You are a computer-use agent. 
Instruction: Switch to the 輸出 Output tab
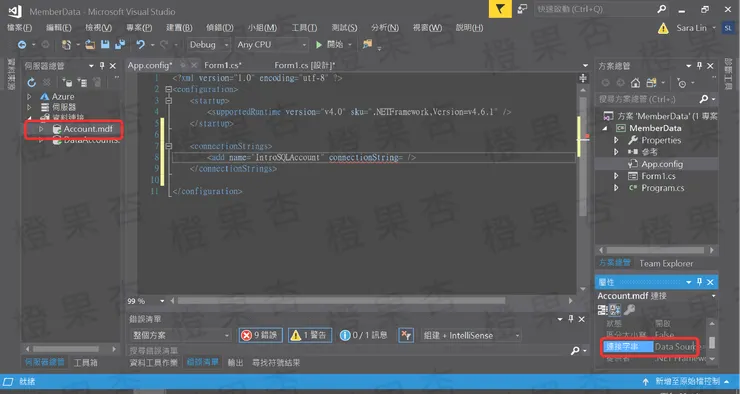235,362
